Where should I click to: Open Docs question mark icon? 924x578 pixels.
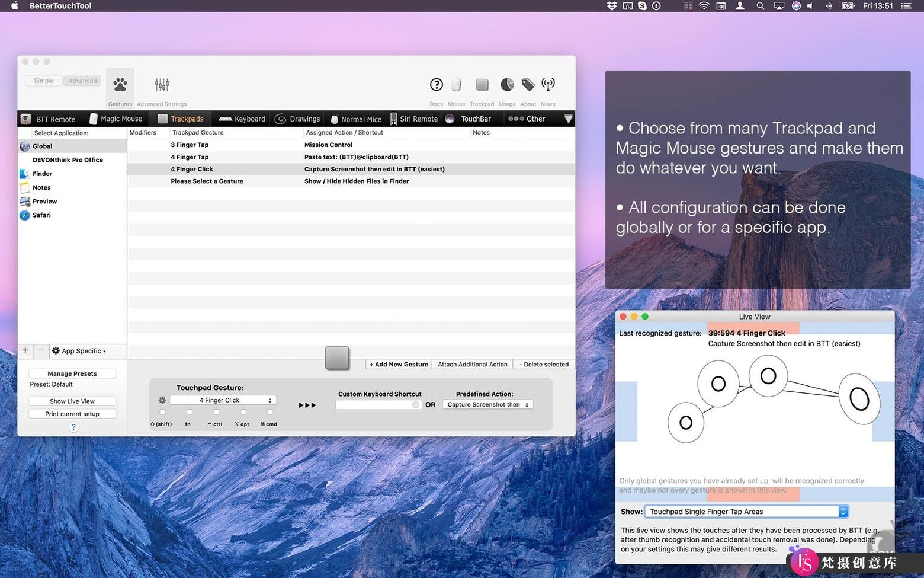tap(437, 85)
